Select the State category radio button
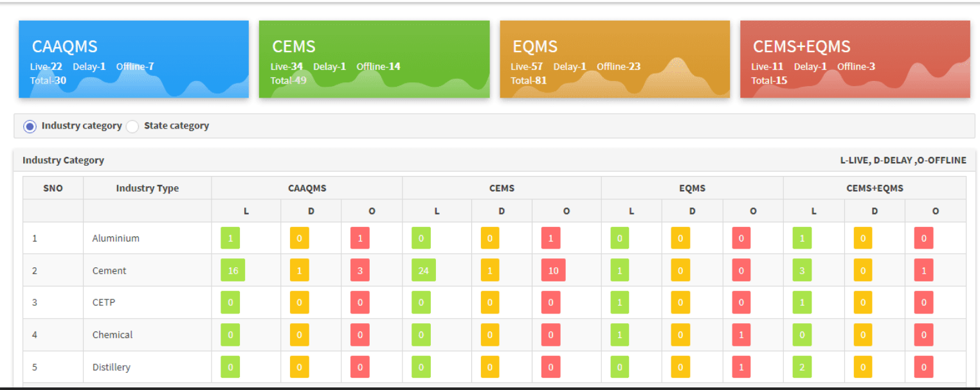Screen dimensions: 980x390 132,127
